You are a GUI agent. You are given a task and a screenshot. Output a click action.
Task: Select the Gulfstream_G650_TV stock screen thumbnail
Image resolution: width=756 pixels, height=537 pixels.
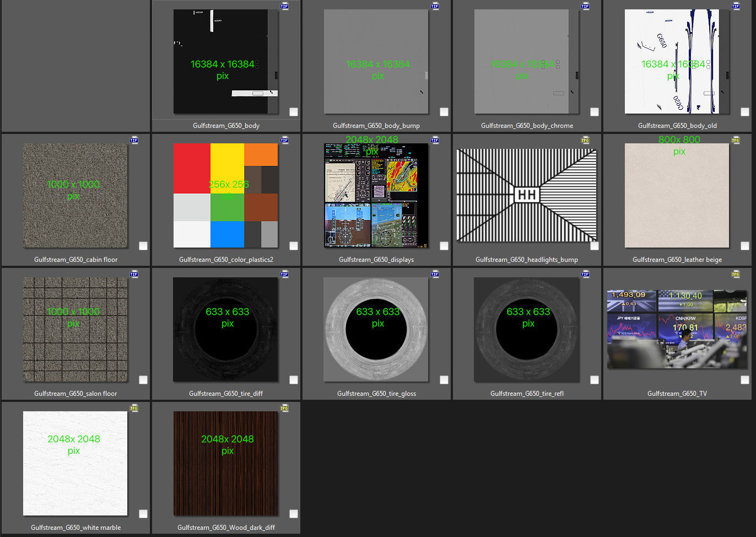tap(677, 329)
